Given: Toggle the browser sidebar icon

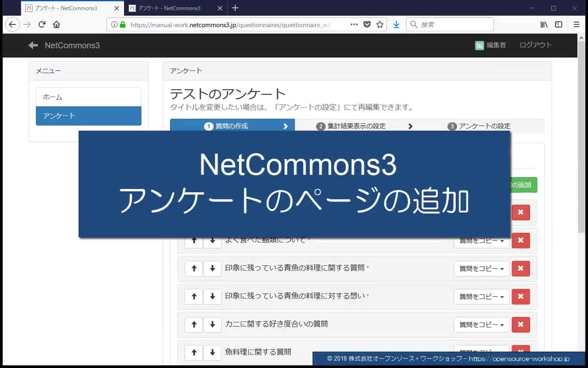Looking at the screenshot, I should (559, 24).
